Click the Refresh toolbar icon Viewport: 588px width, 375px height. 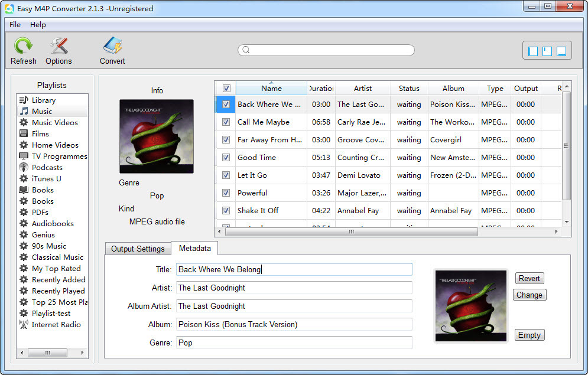[24, 47]
